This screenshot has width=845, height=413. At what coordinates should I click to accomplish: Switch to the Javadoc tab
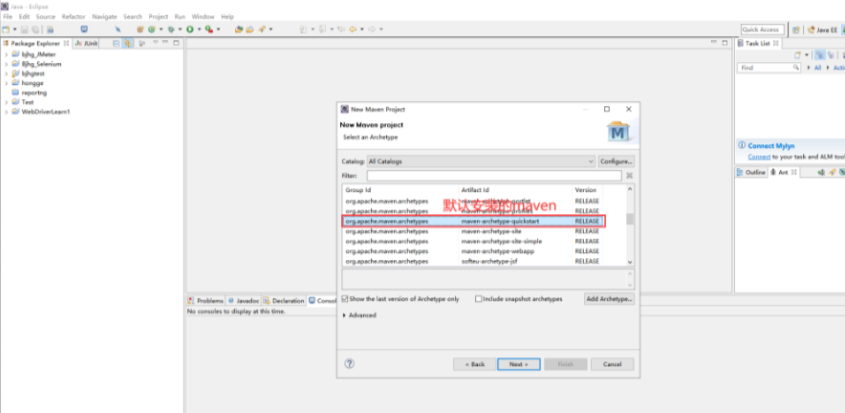coord(244,301)
